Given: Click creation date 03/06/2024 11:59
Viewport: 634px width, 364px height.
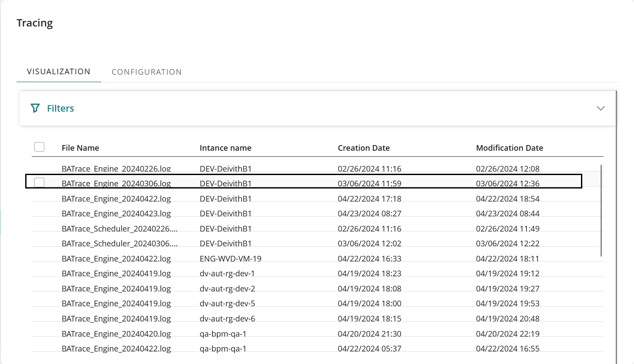Looking at the screenshot, I should (370, 183).
